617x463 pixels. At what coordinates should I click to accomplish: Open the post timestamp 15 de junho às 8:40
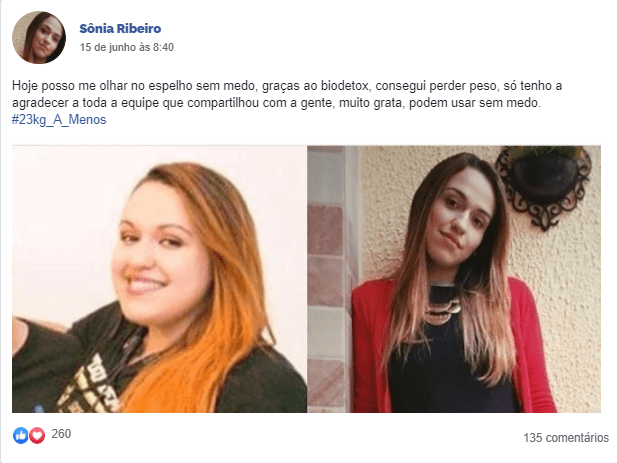(x=126, y=47)
